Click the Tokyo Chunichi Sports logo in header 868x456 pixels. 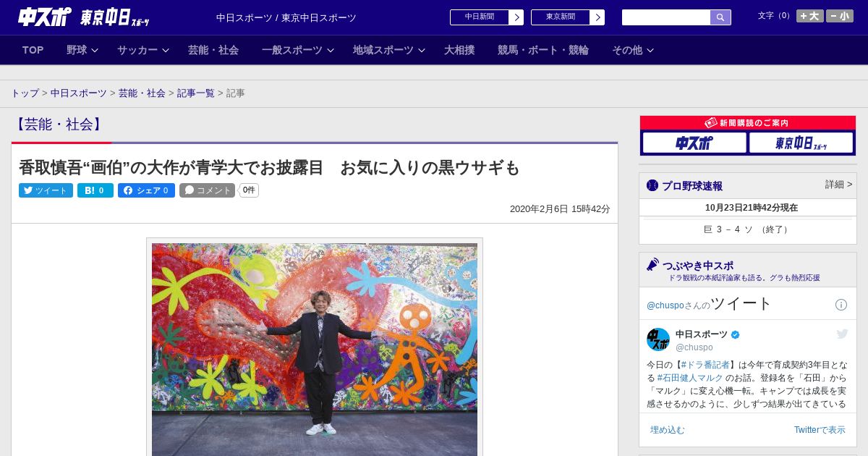click(x=114, y=17)
